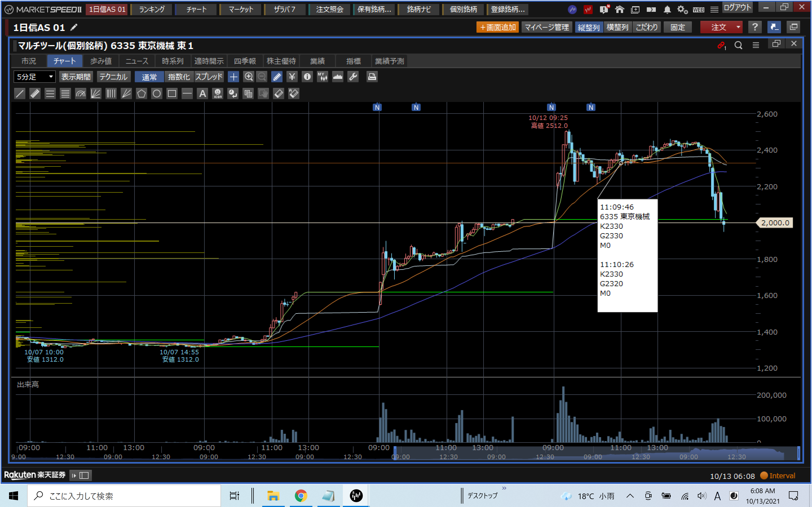Select the text annotation A tool
Viewport: 812px width, 507px height.
pos(202,94)
